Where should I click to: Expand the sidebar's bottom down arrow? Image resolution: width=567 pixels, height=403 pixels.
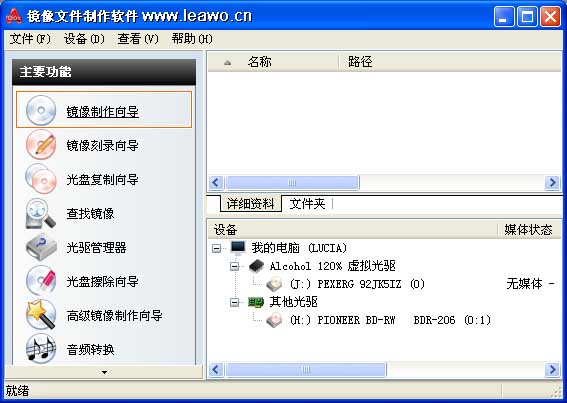tap(104, 372)
